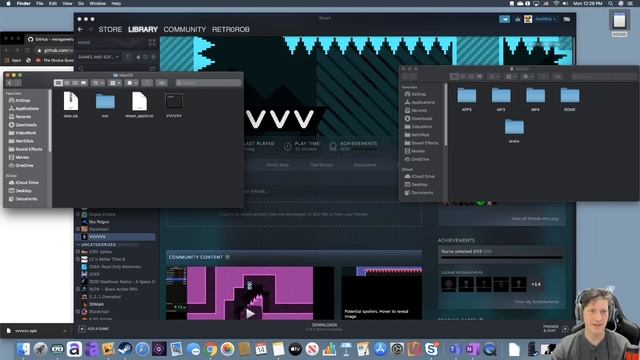The width and height of the screenshot is (640, 360).
Task: Select the MP4 folder in right Finder window
Action: coord(535,99)
